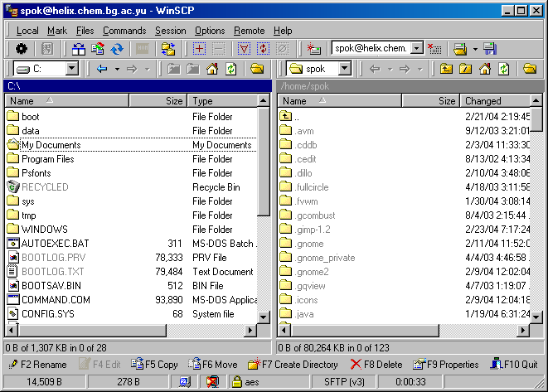Select the AUTOEXEC.BAT file in local panel
Viewport: 548px width, 392px height.
point(55,244)
